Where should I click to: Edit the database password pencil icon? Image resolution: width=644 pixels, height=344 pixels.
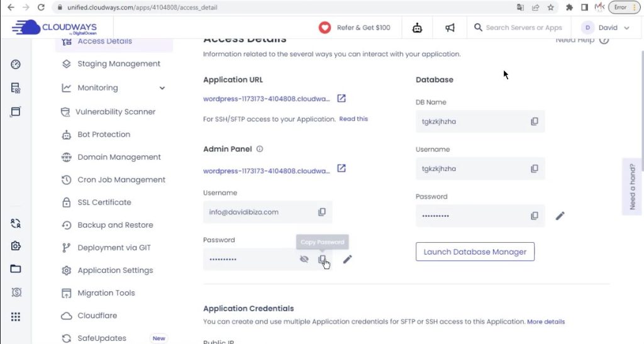point(560,216)
